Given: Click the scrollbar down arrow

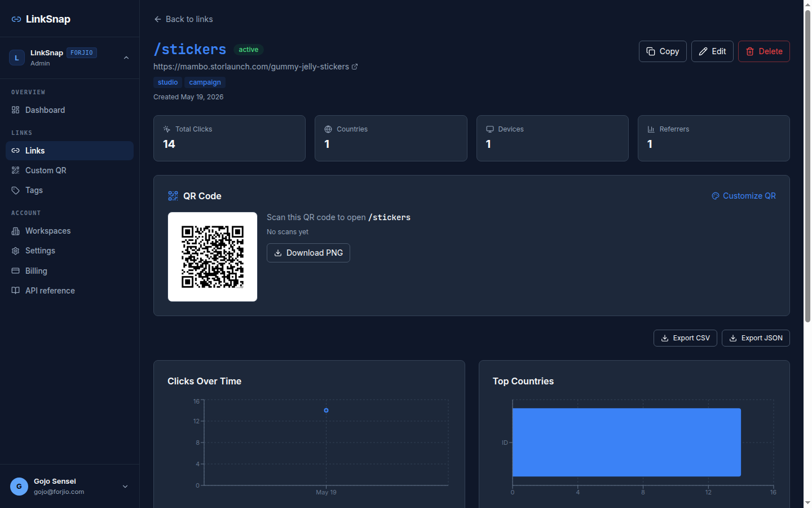Looking at the screenshot, I should (x=807, y=502).
